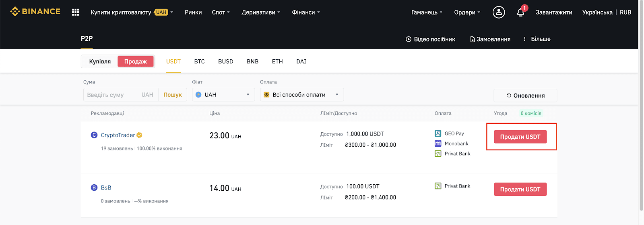Click the Monobank icon
The width and height of the screenshot is (644, 225).
438,144
